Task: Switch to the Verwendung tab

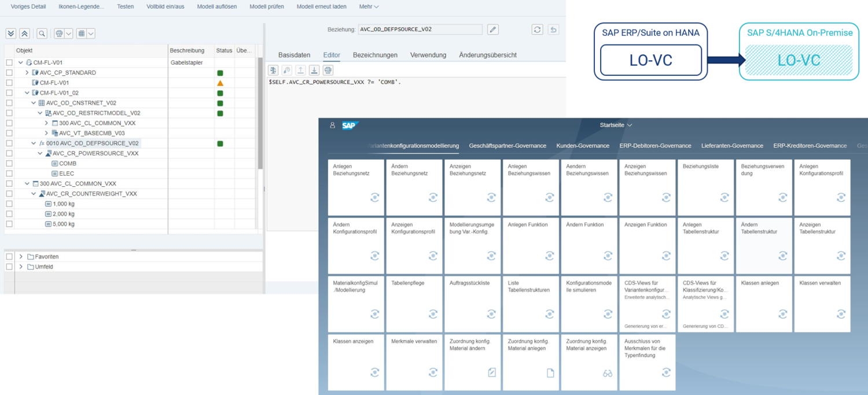Action: (428, 55)
